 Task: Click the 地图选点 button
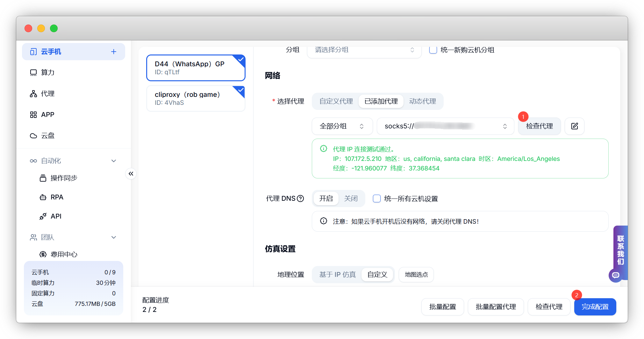(x=416, y=275)
